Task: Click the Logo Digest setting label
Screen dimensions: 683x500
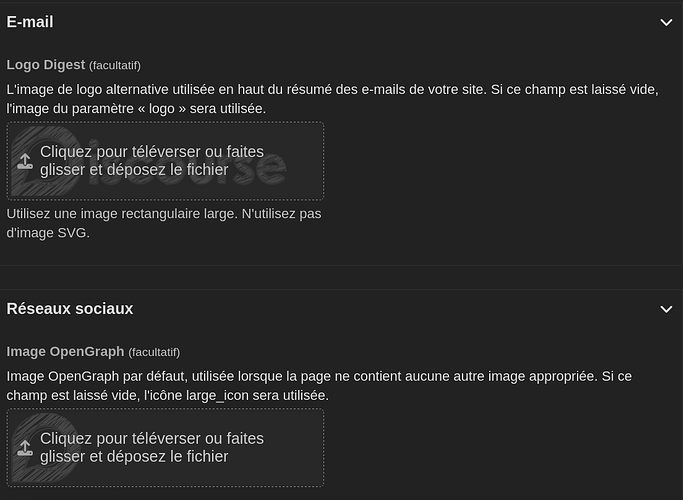Action: tap(46, 65)
